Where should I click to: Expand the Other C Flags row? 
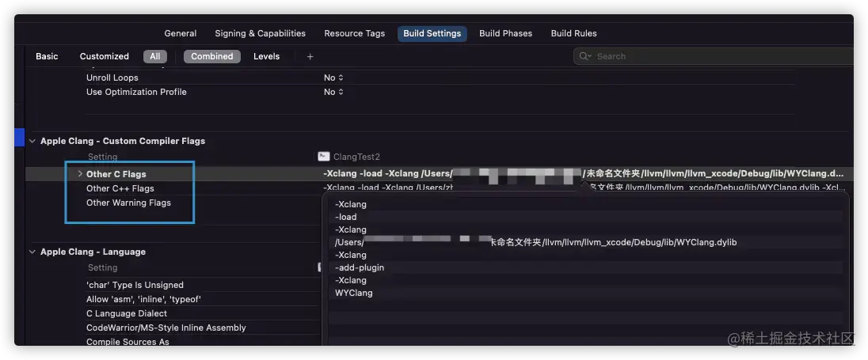point(80,173)
